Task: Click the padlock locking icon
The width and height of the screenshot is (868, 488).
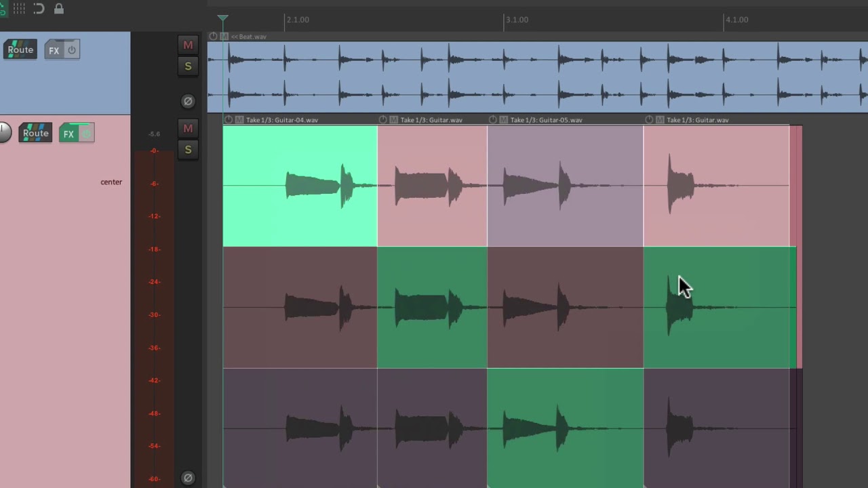Action: pyautogui.click(x=59, y=9)
